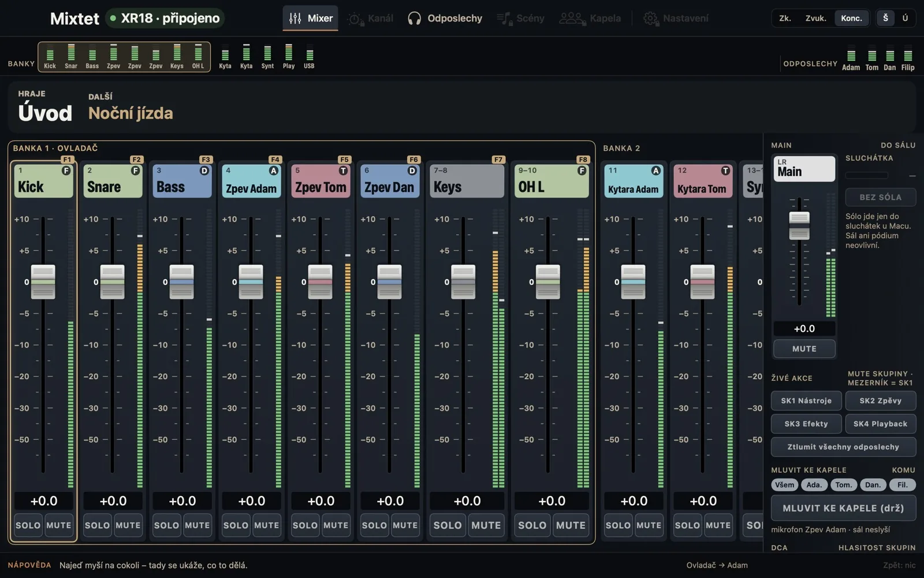Open the Adam monitor send meter

851,60
